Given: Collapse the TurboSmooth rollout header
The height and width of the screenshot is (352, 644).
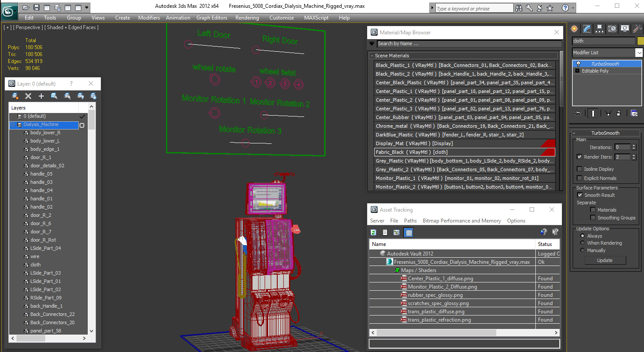Looking at the screenshot, I should tap(605, 133).
